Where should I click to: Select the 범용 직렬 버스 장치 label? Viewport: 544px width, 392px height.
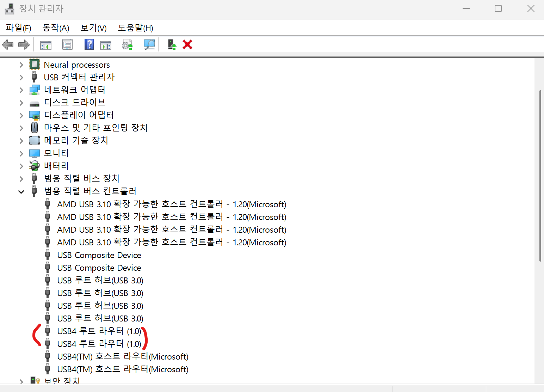coord(81,179)
